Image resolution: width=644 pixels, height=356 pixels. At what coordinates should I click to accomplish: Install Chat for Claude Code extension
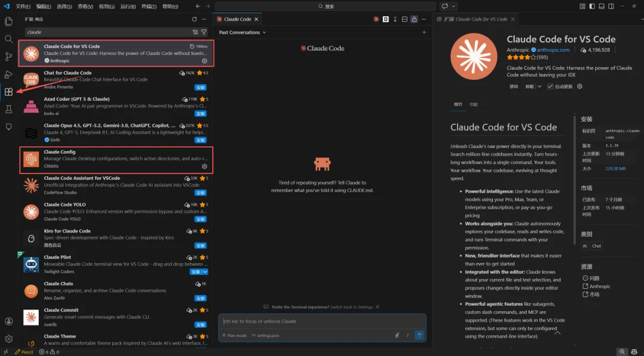(201, 87)
